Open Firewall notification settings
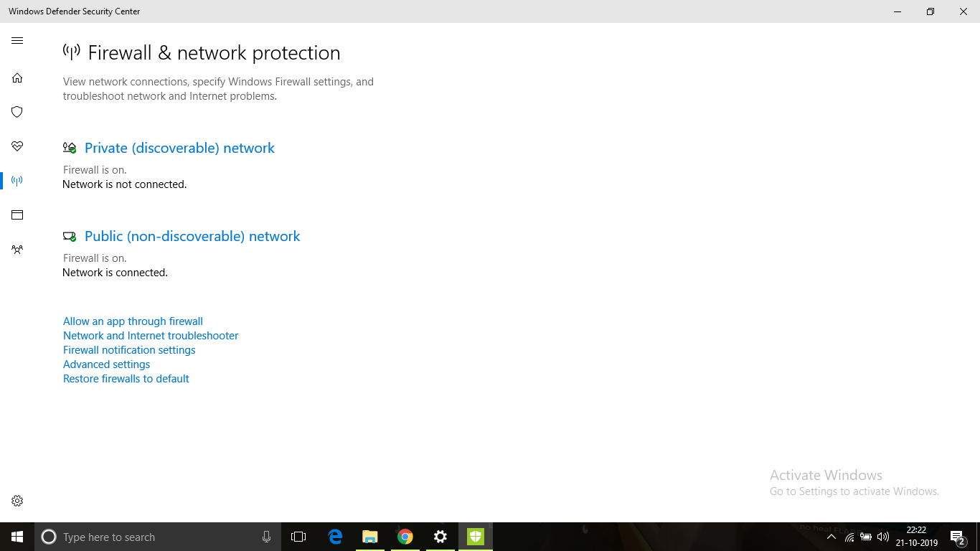 point(129,350)
